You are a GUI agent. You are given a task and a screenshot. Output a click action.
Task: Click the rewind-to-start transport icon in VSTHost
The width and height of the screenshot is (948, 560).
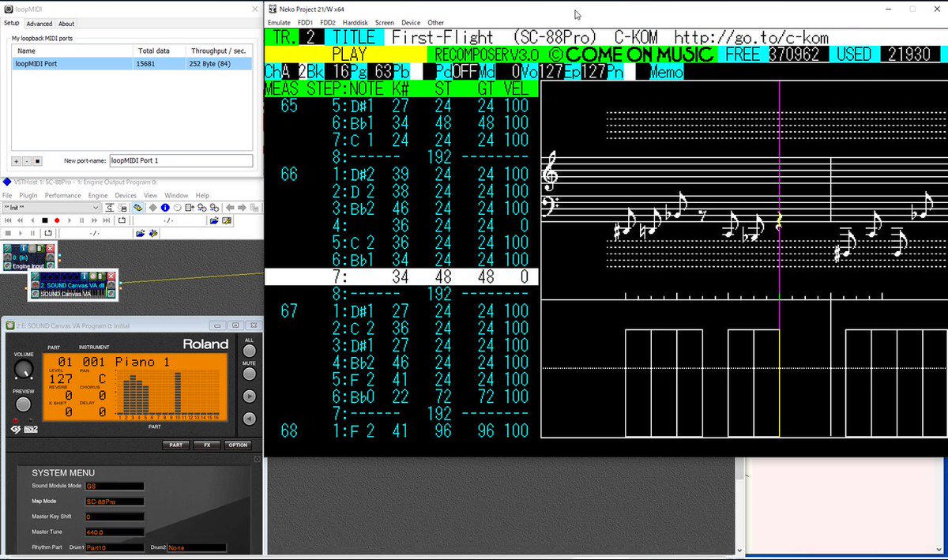(x=8, y=220)
